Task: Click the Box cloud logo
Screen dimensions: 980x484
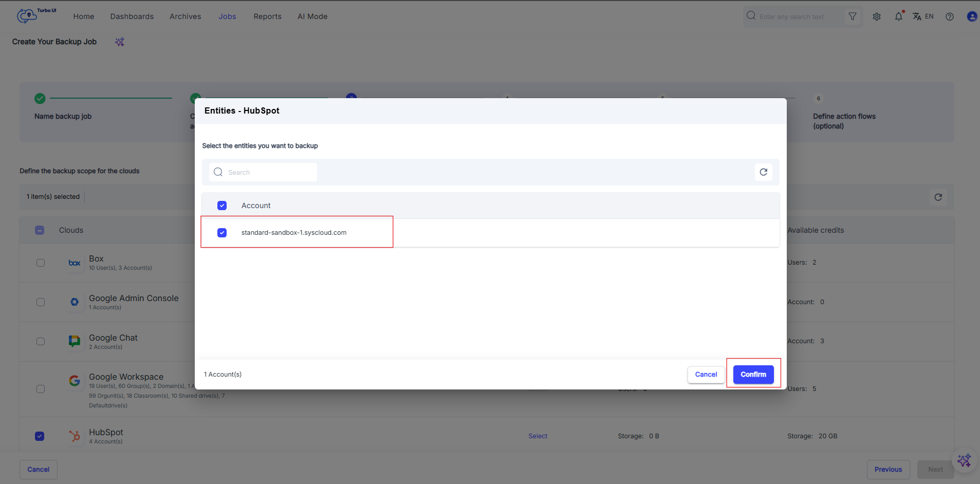Action: pyautogui.click(x=75, y=263)
